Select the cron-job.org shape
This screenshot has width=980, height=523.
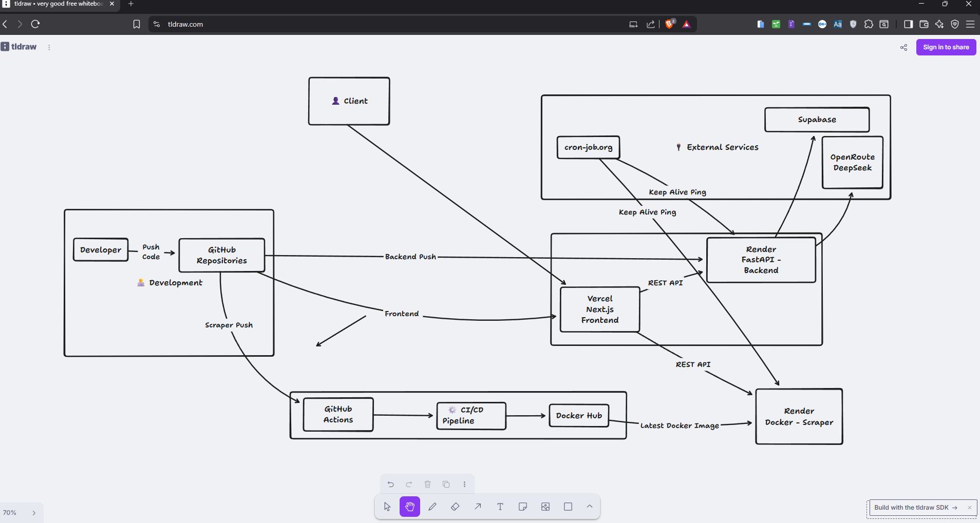tap(588, 147)
